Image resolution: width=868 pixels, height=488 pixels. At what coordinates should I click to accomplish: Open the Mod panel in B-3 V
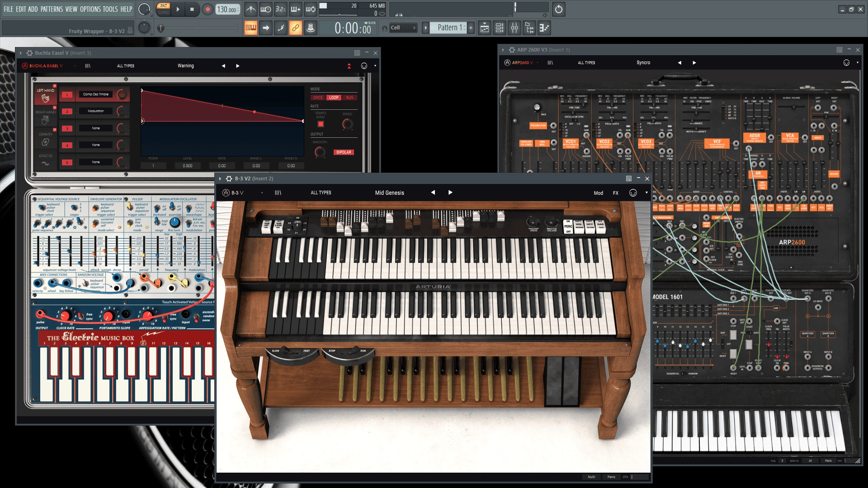(x=598, y=193)
